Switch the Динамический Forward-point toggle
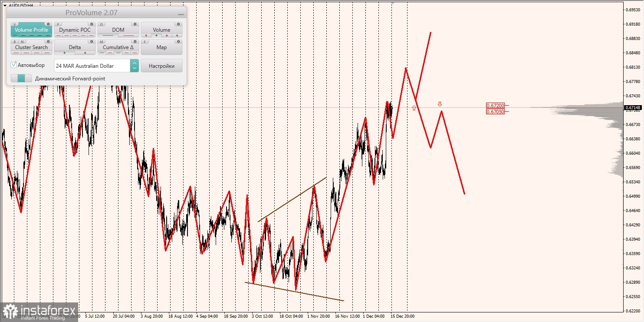The width and height of the screenshot is (644, 322). (21, 78)
